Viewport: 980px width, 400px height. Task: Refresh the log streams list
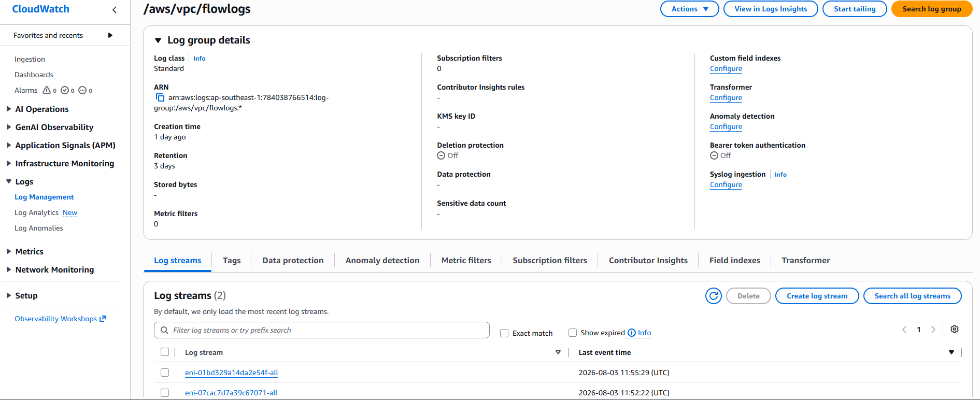[714, 296]
